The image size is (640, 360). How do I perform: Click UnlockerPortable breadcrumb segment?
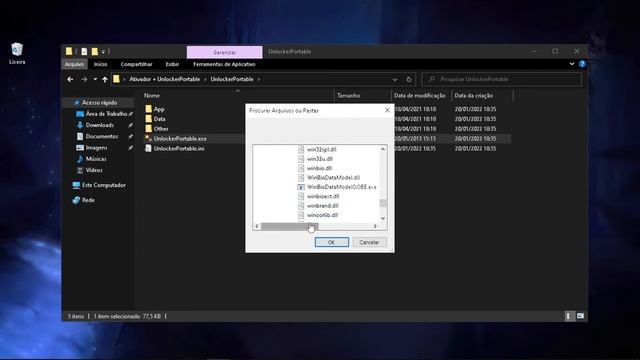(232, 79)
